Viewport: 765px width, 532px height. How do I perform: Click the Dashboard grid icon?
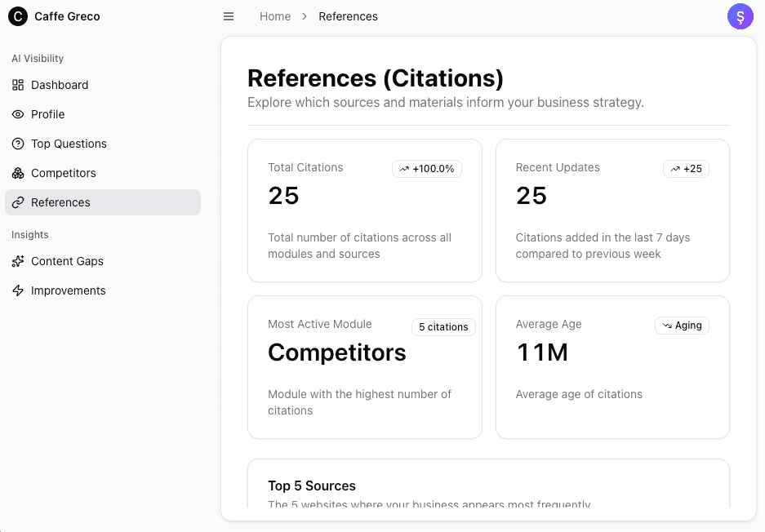pos(18,85)
